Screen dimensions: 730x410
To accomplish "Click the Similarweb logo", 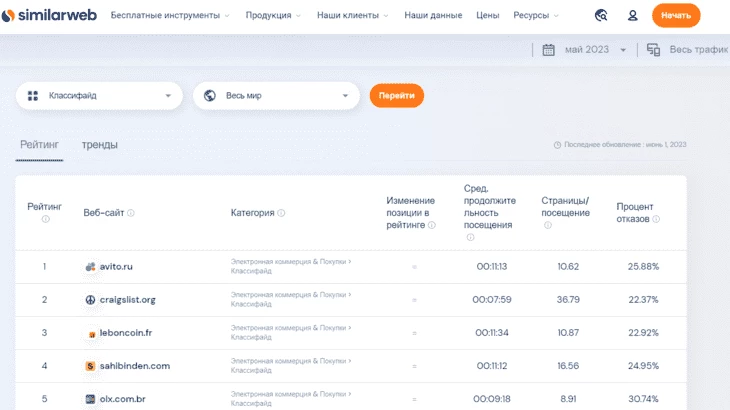I will [49, 15].
